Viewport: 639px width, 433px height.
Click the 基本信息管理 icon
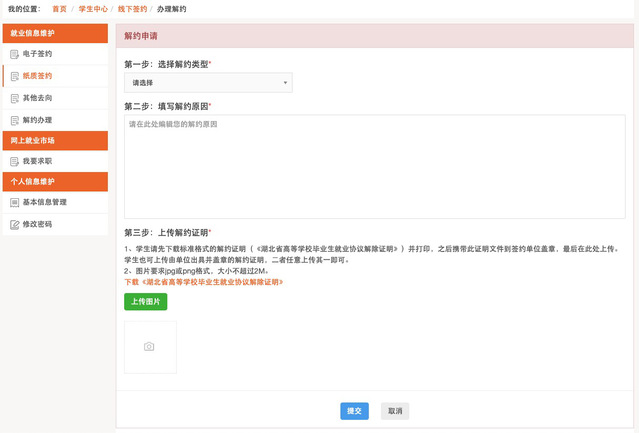pos(13,202)
